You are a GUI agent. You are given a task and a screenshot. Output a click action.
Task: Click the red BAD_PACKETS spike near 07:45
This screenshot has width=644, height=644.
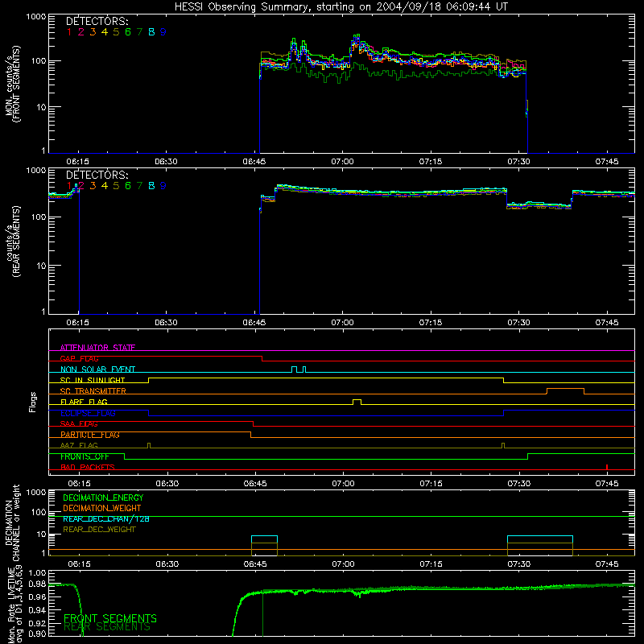click(x=607, y=467)
